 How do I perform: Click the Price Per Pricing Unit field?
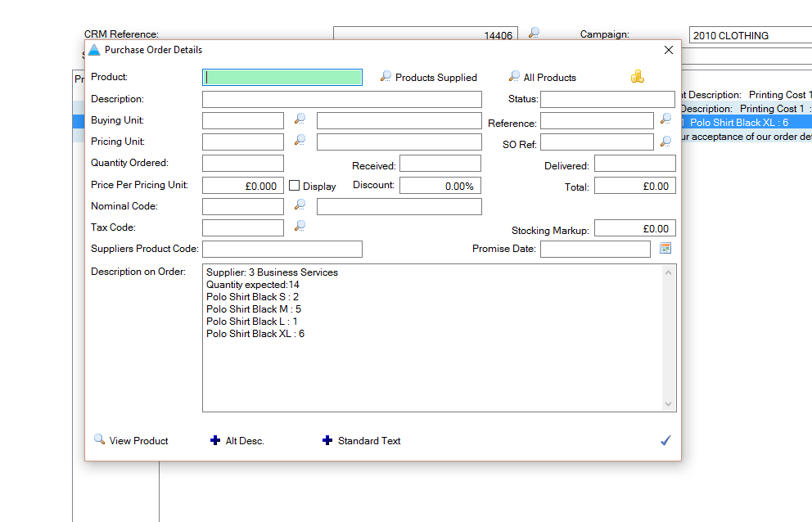[x=243, y=186]
